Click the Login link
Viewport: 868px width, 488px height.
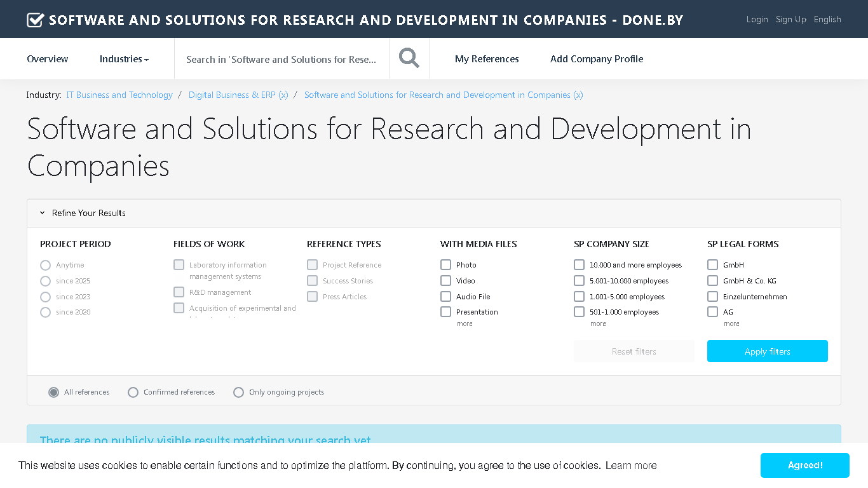[x=757, y=20]
